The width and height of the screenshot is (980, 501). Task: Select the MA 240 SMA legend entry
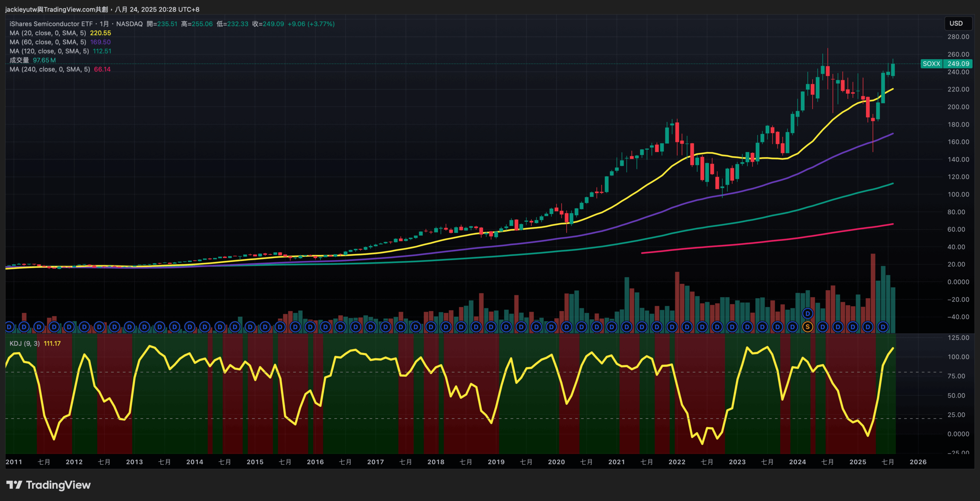pos(50,69)
